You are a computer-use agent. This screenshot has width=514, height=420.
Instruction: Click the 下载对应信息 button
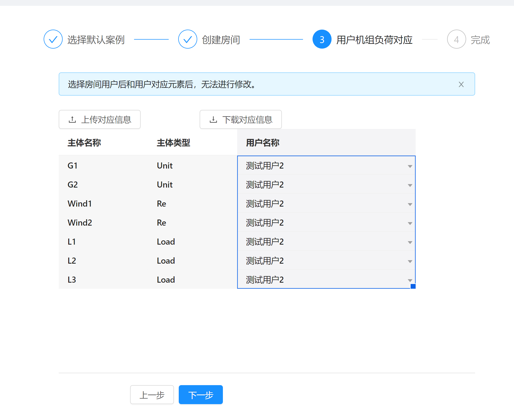241,119
